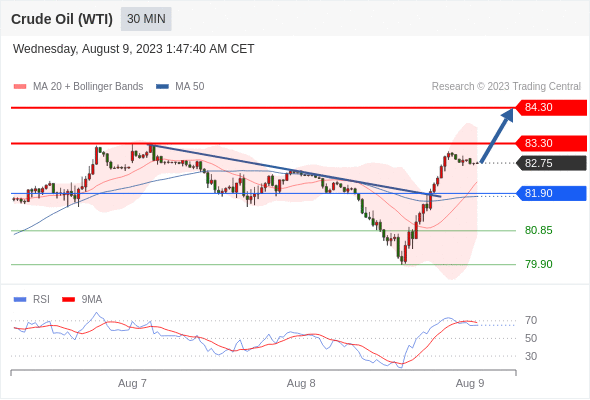Click the Aug 9 date axis label

coord(470,383)
